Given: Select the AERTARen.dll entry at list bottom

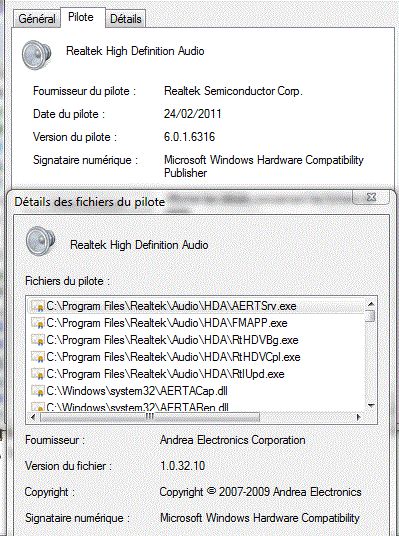Looking at the screenshot, I should [137, 407].
